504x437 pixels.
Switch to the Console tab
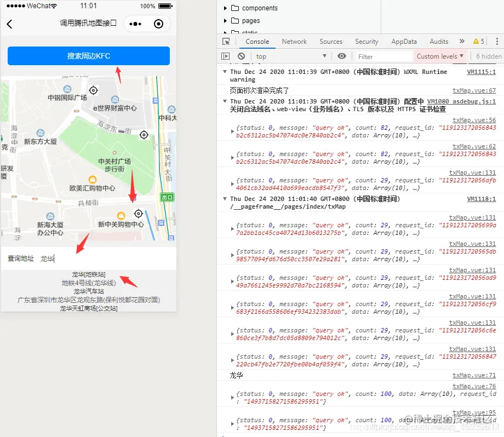coord(257,42)
